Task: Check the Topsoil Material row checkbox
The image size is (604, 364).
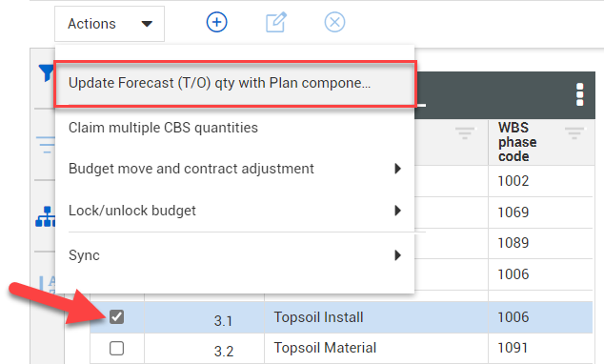Action: [117, 348]
